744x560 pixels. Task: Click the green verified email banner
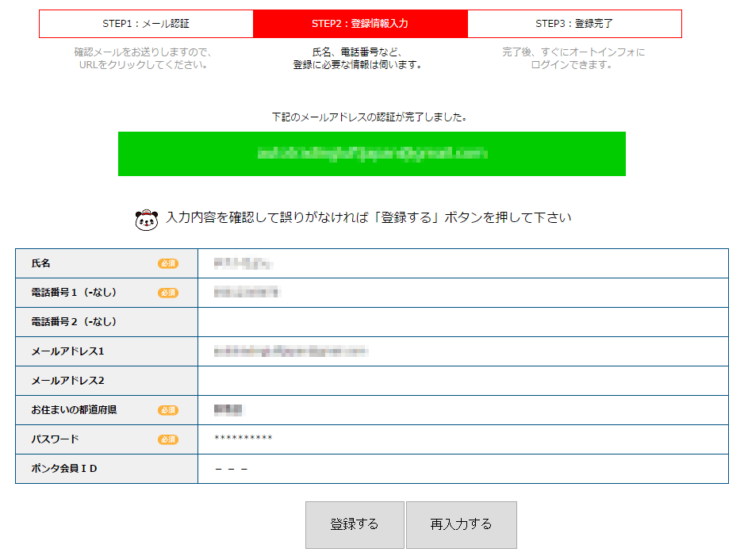(x=371, y=154)
